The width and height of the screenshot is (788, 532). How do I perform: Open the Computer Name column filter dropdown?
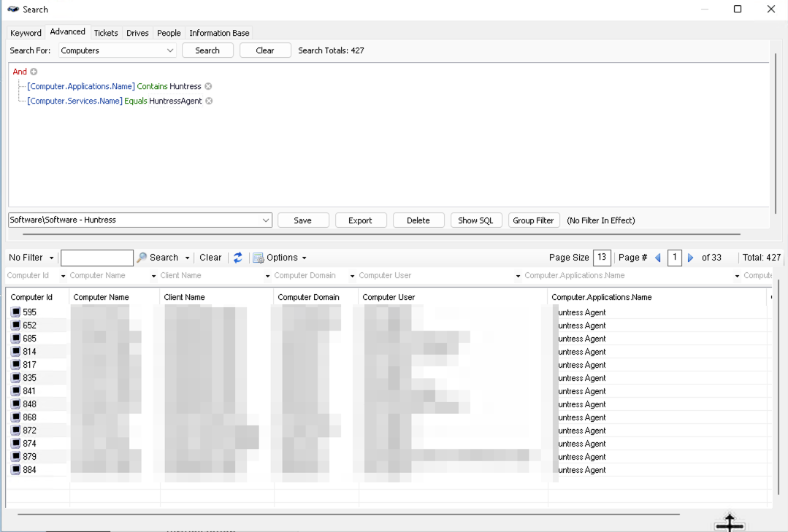point(153,276)
